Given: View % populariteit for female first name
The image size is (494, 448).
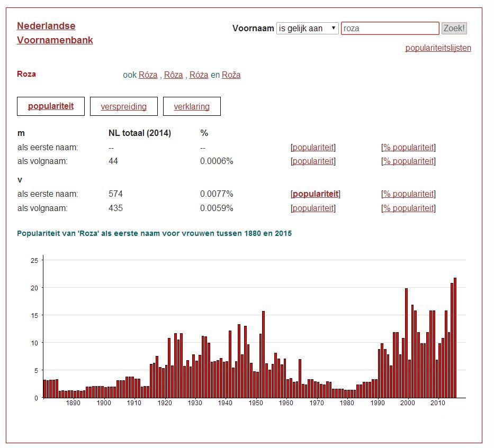Looking at the screenshot, I should pos(408,194).
